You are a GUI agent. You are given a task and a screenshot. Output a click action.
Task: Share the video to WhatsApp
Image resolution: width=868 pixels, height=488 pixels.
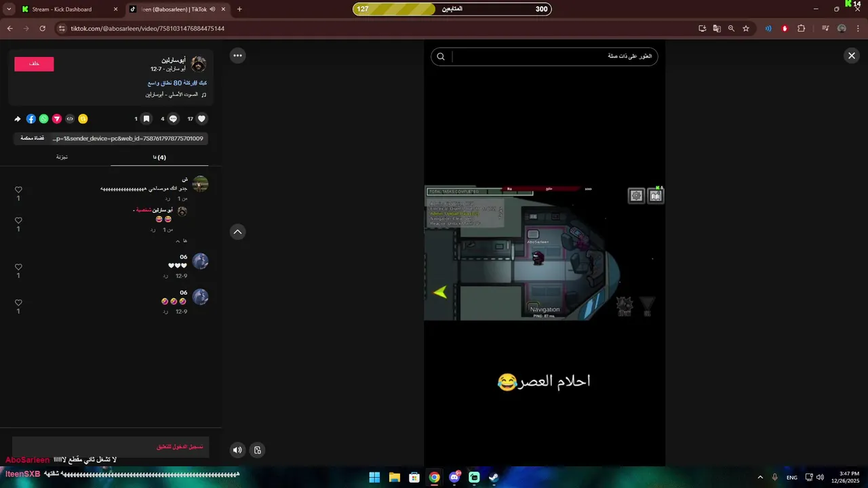pyautogui.click(x=44, y=119)
